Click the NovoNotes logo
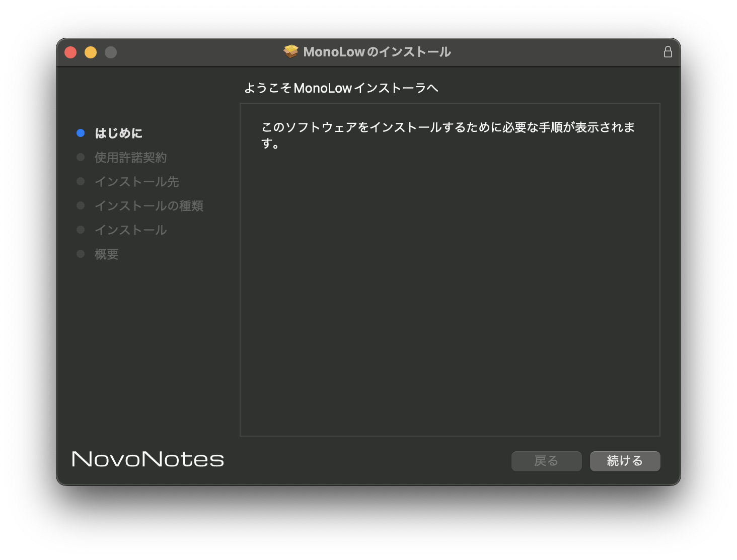 pyautogui.click(x=148, y=459)
